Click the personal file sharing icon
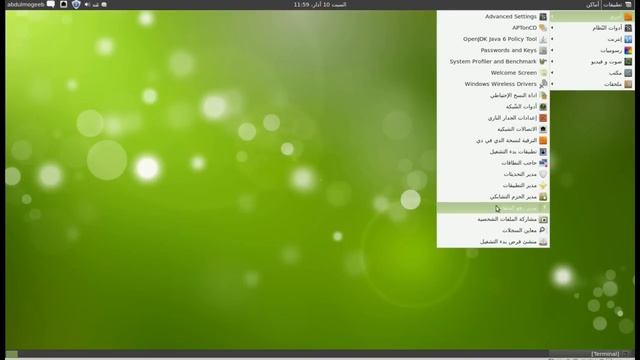Image resolution: width=640 pixels, height=360 pixels. pos(543,219)
